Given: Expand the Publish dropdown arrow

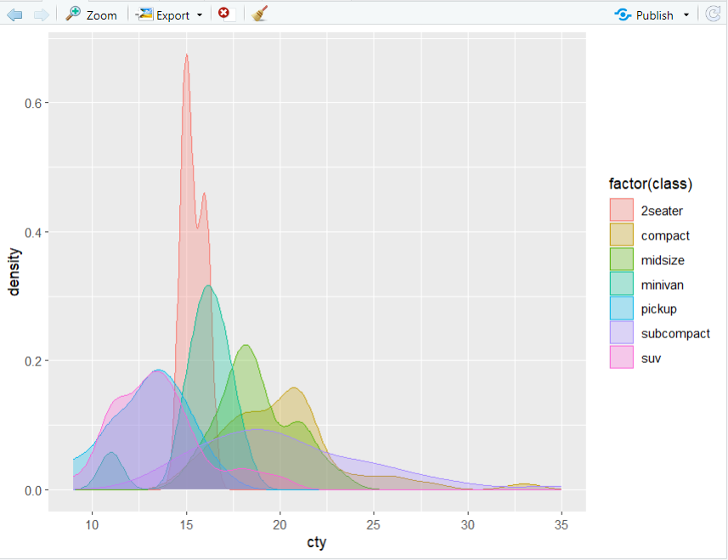Looking at the screenshot, I should point(686,15).
